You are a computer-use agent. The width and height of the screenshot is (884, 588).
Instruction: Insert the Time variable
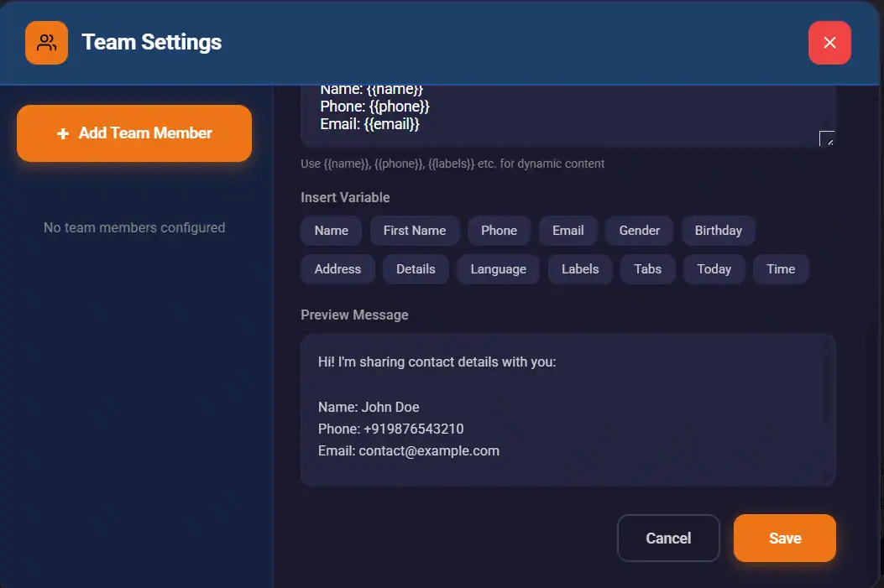[781, 268]
